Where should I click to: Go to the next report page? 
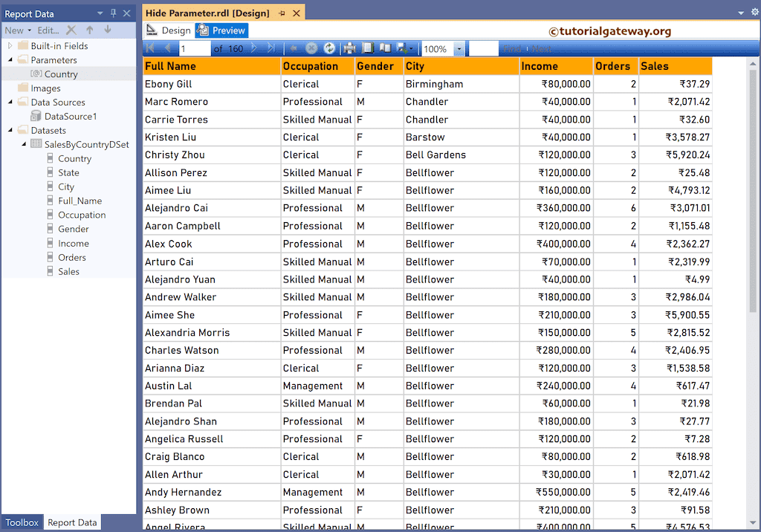point(253,48)
